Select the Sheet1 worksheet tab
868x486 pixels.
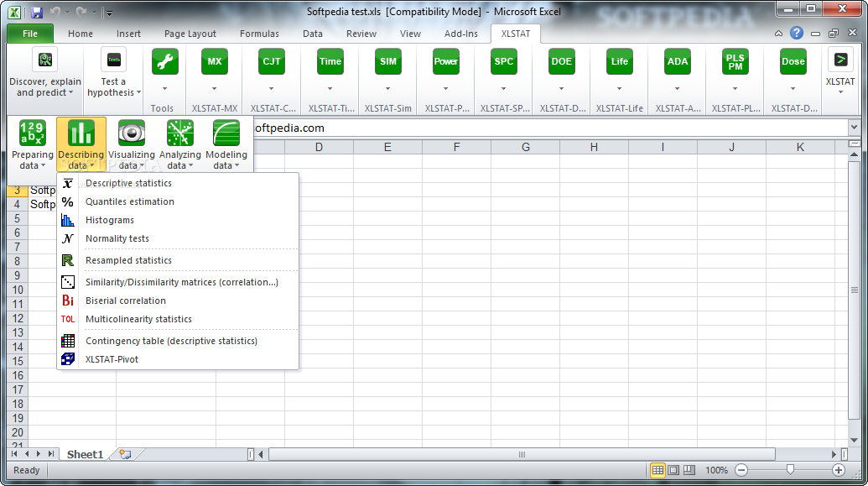(x=86, y=454)
